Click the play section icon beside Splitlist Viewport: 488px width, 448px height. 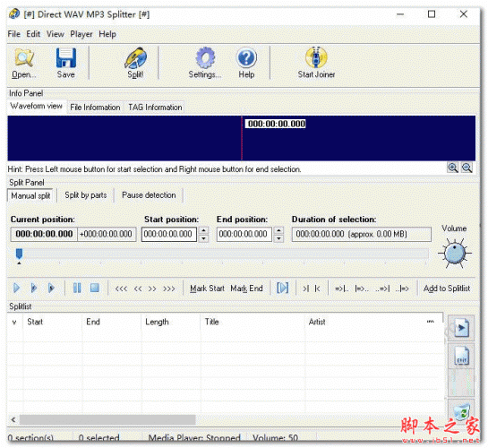click(x=461, y=328)
